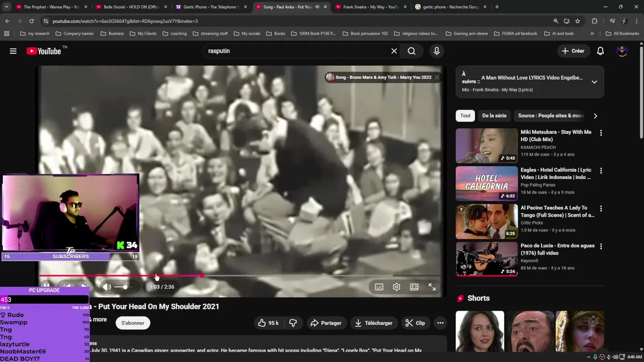Play Eagles Hotel California thumbnail
The width and height of the screenshot is (644, 362).
click(x=487, y=184)
